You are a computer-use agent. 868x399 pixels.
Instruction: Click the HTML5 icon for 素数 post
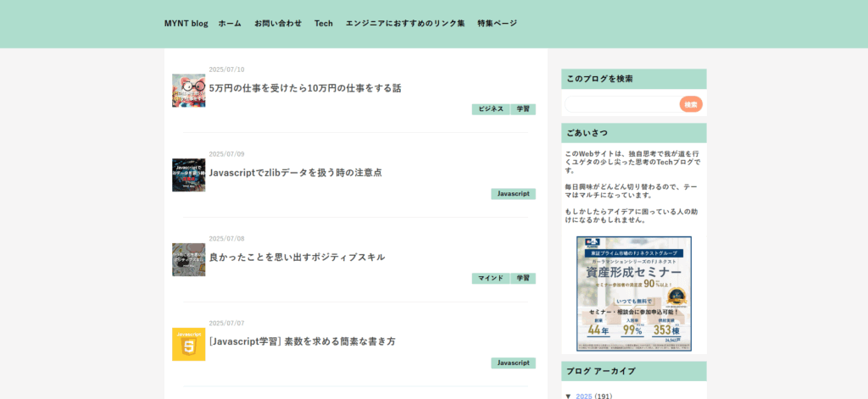pyautogui.click(x=188, y=345)
